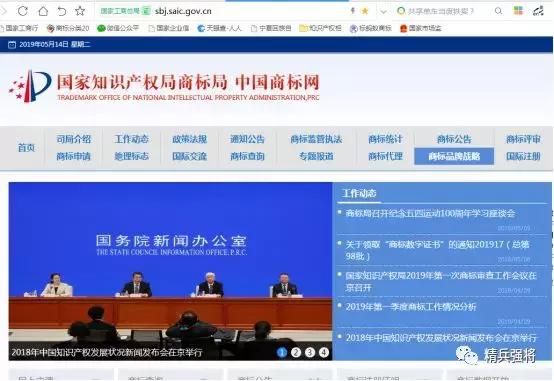554x381 pixels.
Task: Click the Trademark Office logo emblem
Action: [x=30, y=86]
